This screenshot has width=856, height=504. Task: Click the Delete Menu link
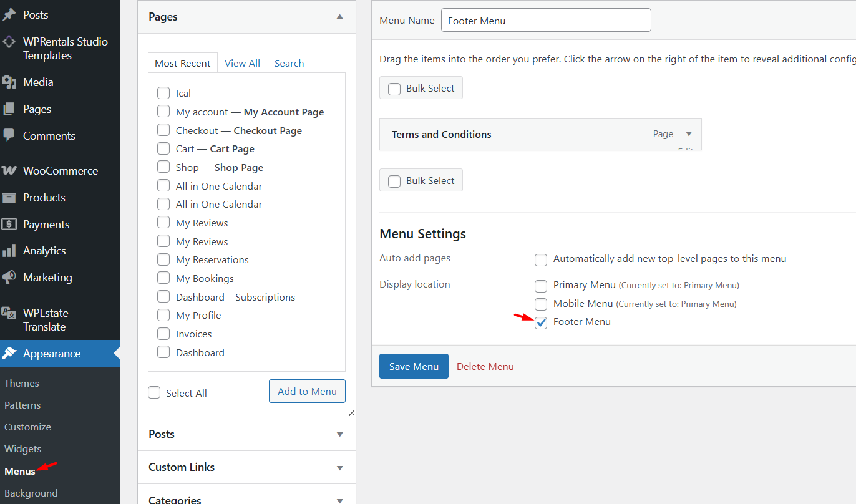(x=485, y=367)
